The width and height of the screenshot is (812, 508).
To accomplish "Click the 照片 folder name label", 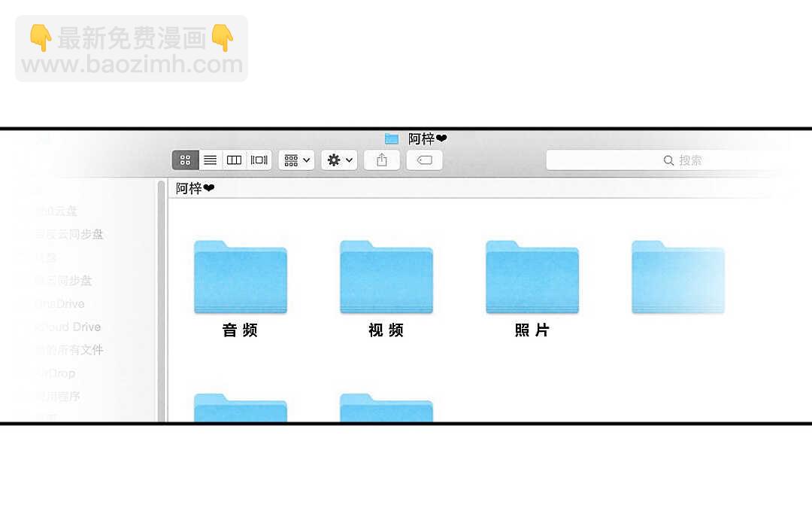I will coord(532,330).
